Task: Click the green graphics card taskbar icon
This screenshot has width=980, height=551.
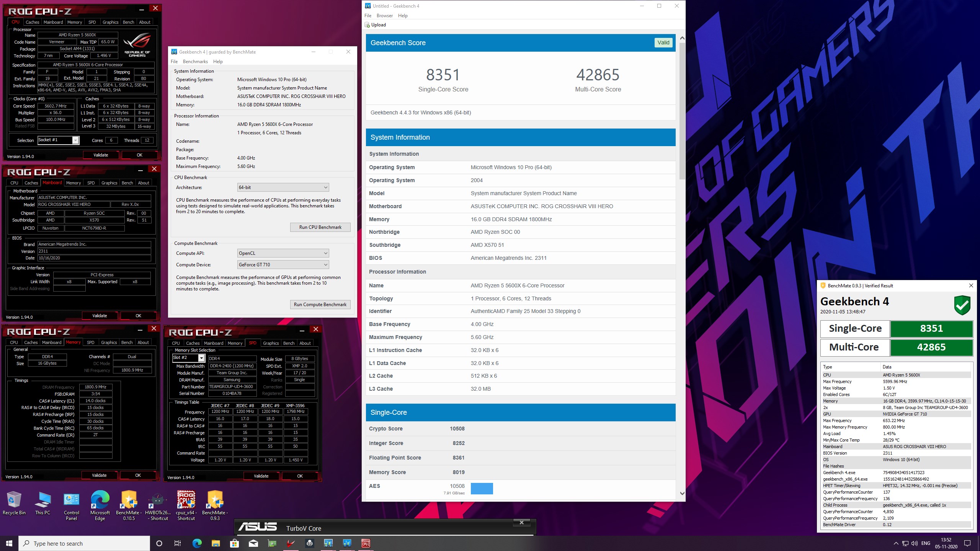Action: tap(272, 543)
